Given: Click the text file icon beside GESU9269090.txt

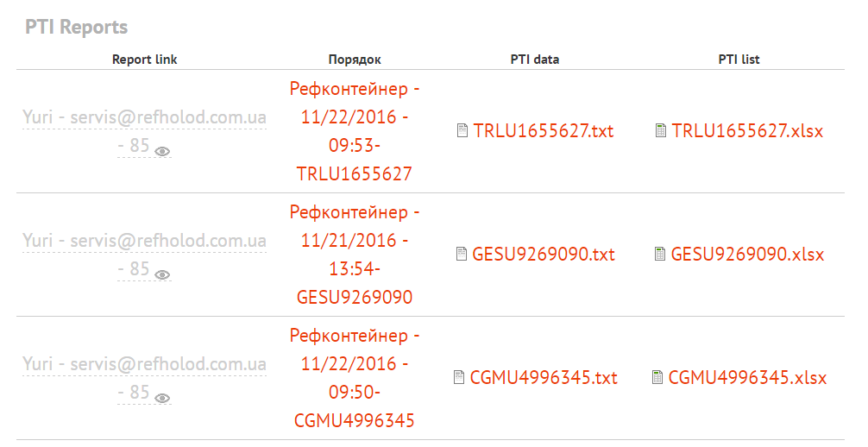Looking at the screenshot, I should click(x=461, y=254).
